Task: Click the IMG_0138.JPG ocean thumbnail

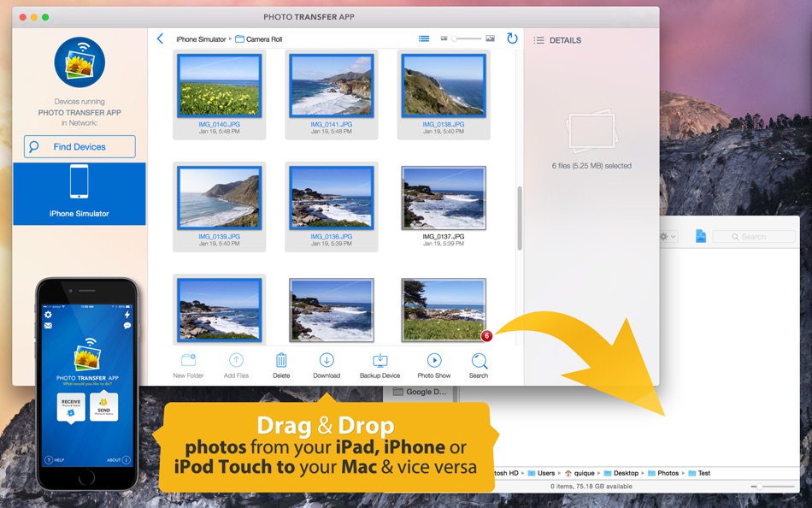Action: click(x=443, y=86)
